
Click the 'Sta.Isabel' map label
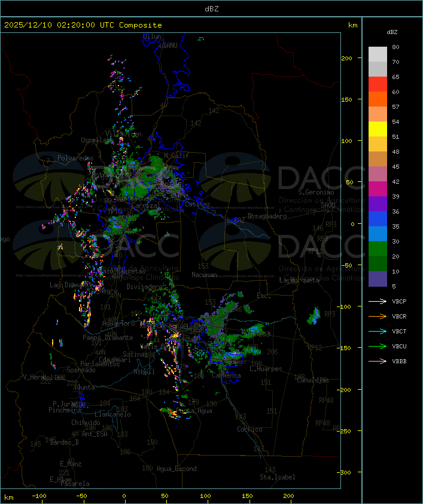(x=278, y=477)
